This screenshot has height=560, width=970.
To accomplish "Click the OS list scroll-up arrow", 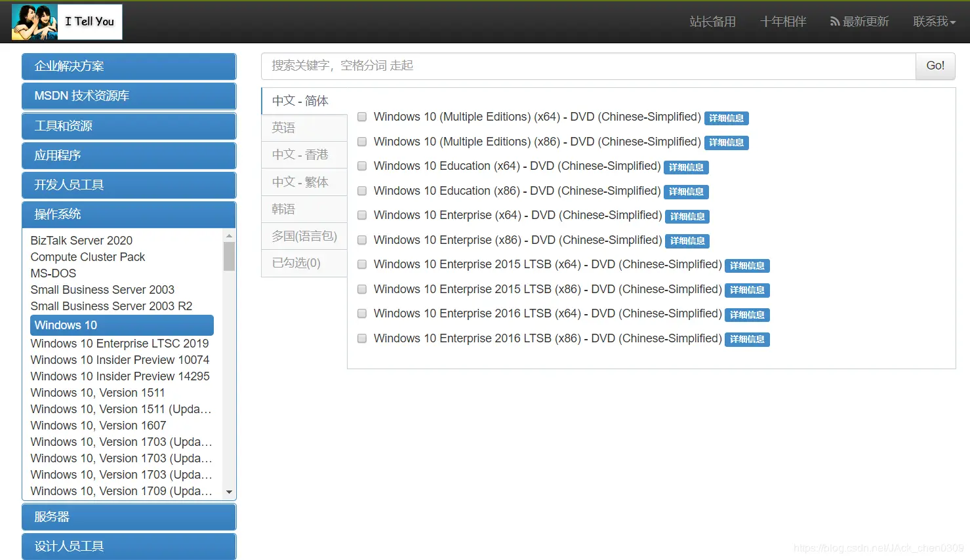I will pos(229,235).
